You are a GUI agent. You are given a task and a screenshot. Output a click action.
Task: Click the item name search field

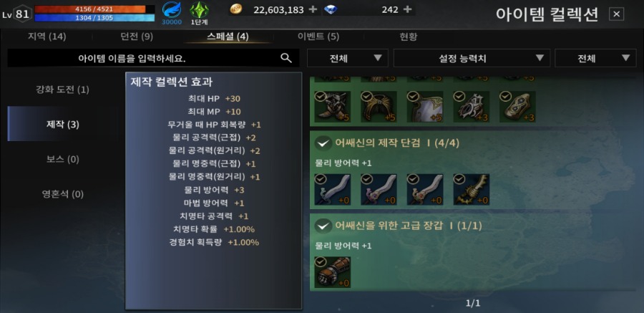(142, 58)
